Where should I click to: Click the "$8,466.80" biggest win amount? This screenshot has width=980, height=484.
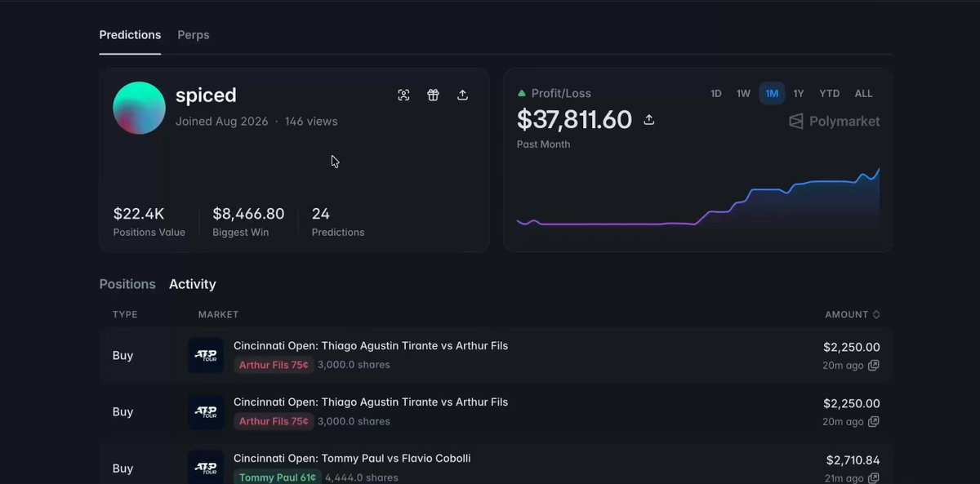click(248, 214)
